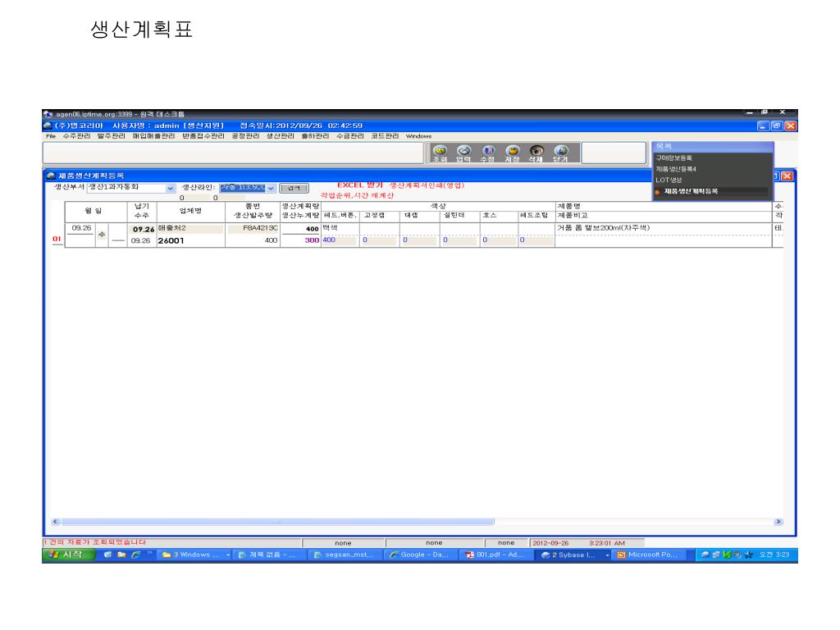This screenshot has width=840, height=630.
Task: Click the 0 field under 헤드조립
Action: point(536,240)
